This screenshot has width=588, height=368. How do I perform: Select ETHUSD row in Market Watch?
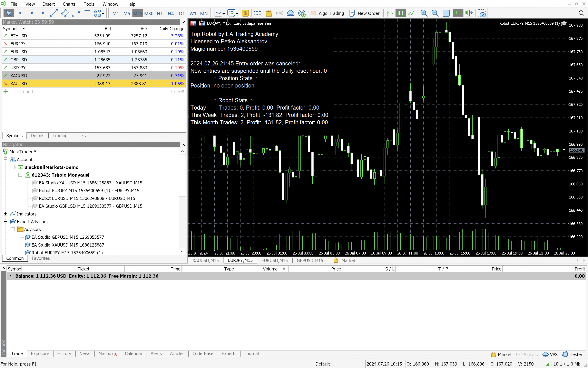coord(94,36)
